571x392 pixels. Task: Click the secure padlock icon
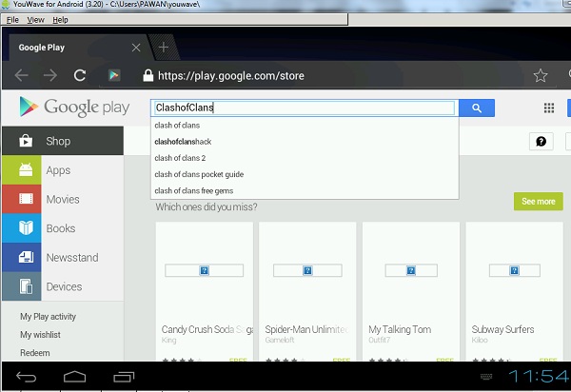(148, 75)
